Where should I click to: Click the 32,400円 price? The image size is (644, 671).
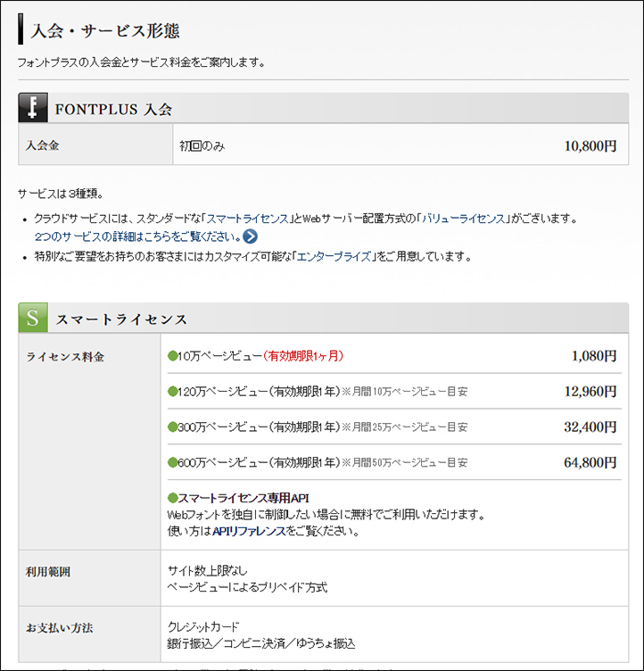[590, 427]
